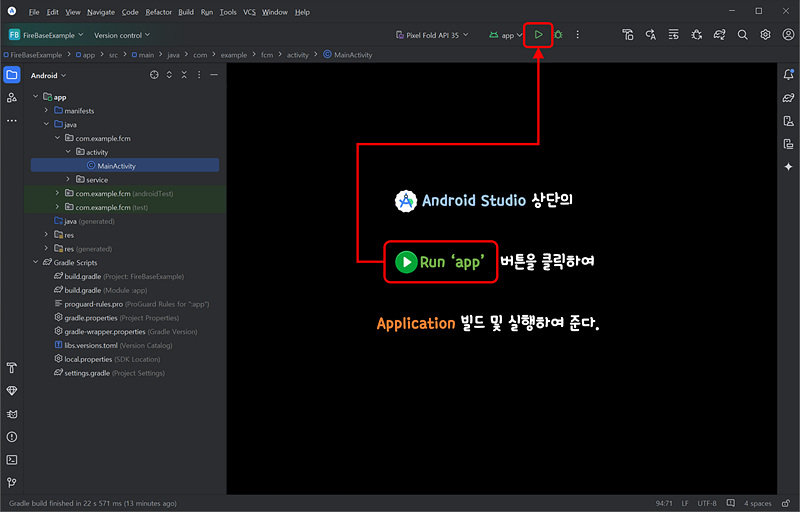Select opened file crosshair icon in Project panel
This screenshot has height=512, width=800.
[154, 75]
